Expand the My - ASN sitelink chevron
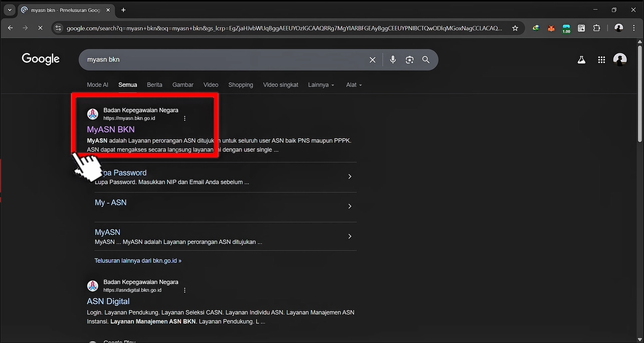 350,206
